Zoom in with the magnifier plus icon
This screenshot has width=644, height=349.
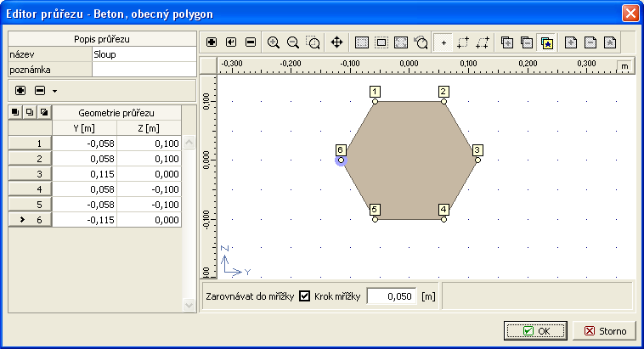[274, 42]
